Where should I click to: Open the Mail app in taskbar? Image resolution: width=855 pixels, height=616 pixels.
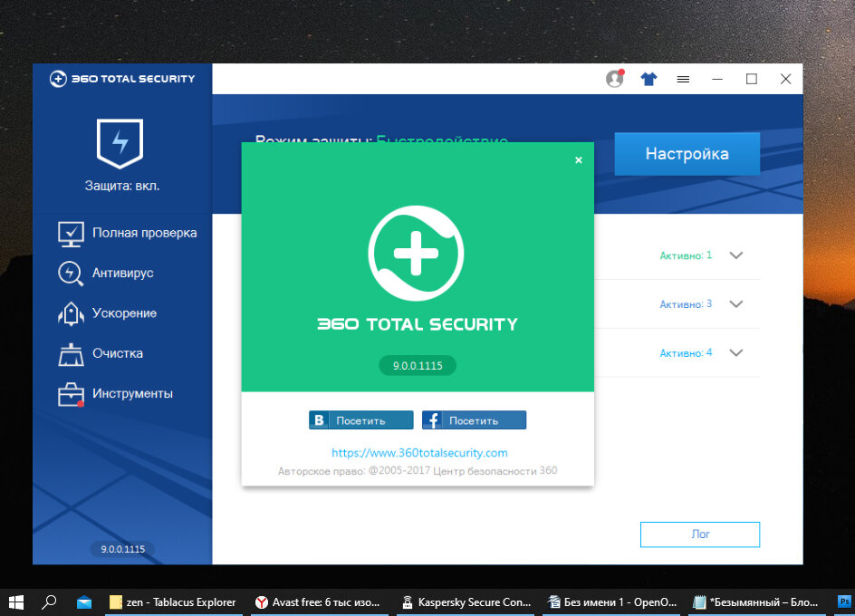point(84,602)
